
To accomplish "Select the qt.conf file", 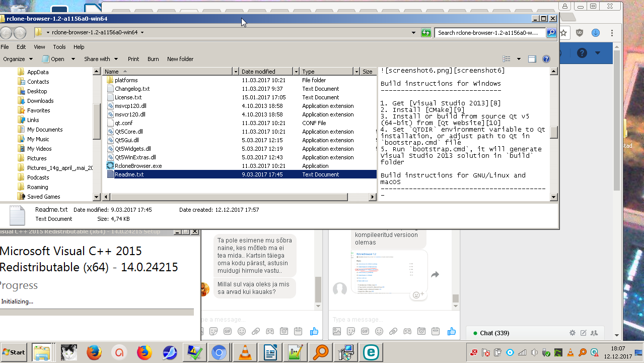I will pyautogui.click(x=123, y=123).
